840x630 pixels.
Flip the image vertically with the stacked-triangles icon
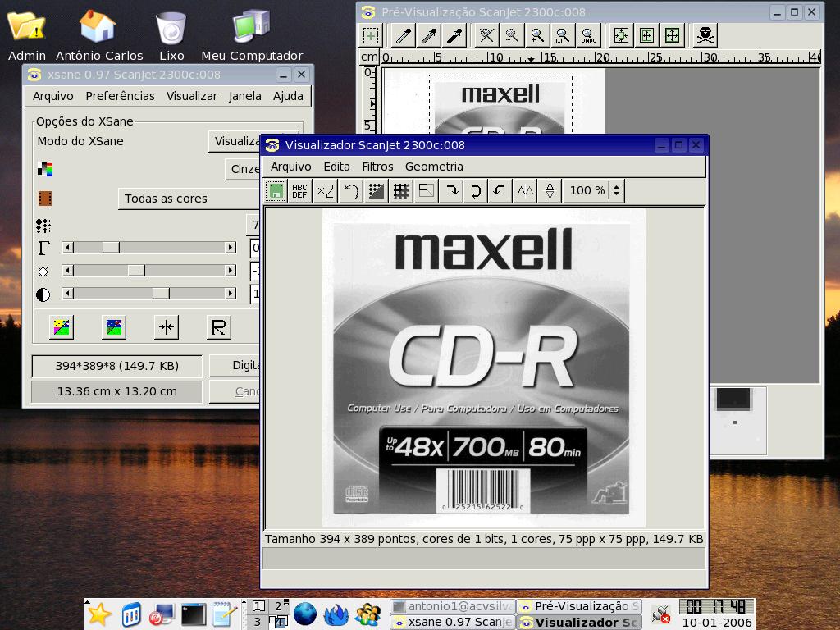pyautogui.click(x=550, y=190)
